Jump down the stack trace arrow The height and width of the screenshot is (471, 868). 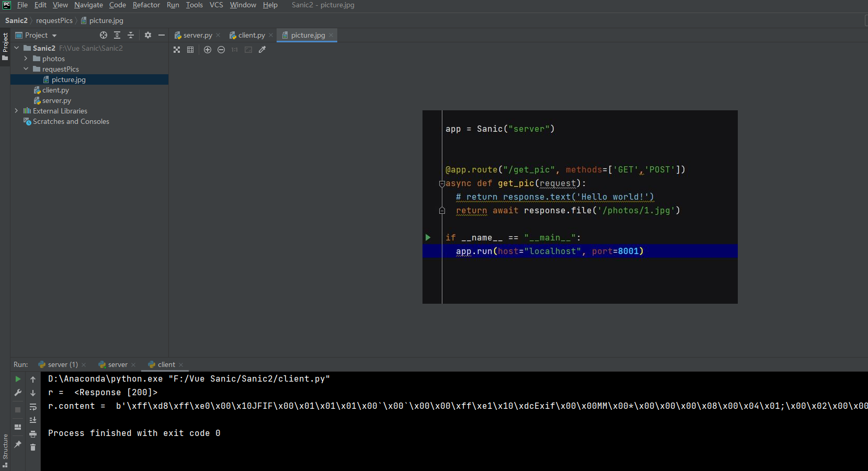click(33, 393)
